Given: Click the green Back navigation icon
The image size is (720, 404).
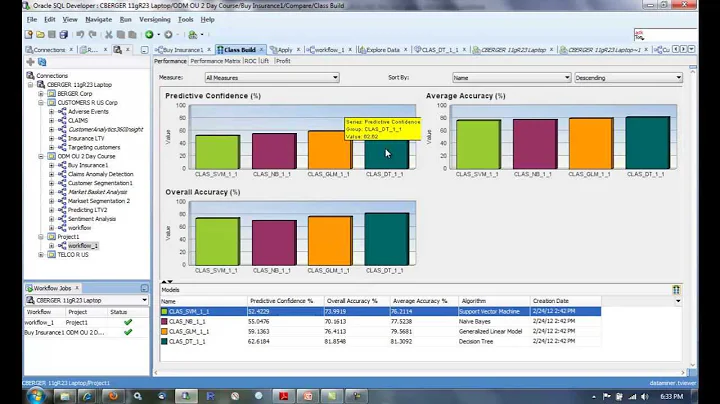Looking at the screenshot, I should coord(149,34).
